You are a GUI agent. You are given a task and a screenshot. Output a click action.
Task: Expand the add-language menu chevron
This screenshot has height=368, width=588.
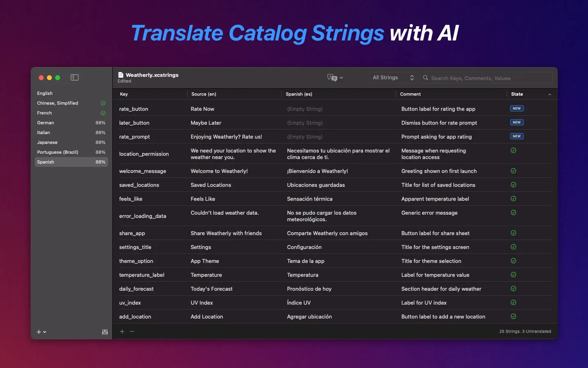45,332
